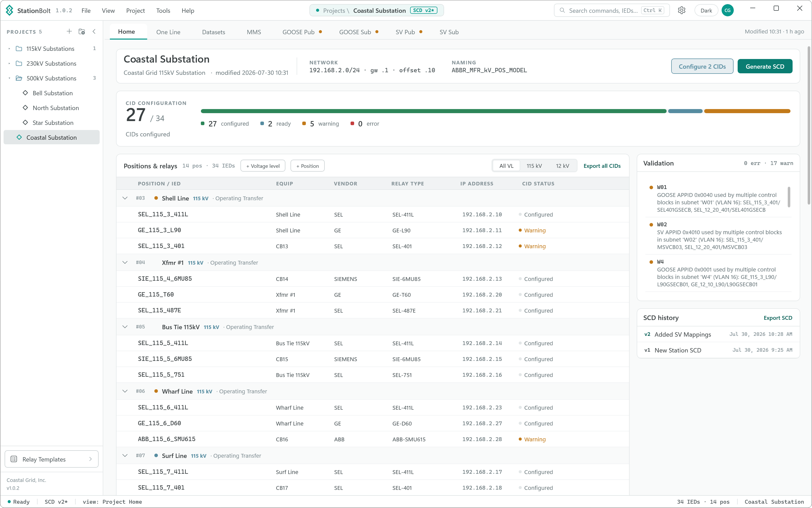Expand the 115kV Substations tree node

click(9, 49)
